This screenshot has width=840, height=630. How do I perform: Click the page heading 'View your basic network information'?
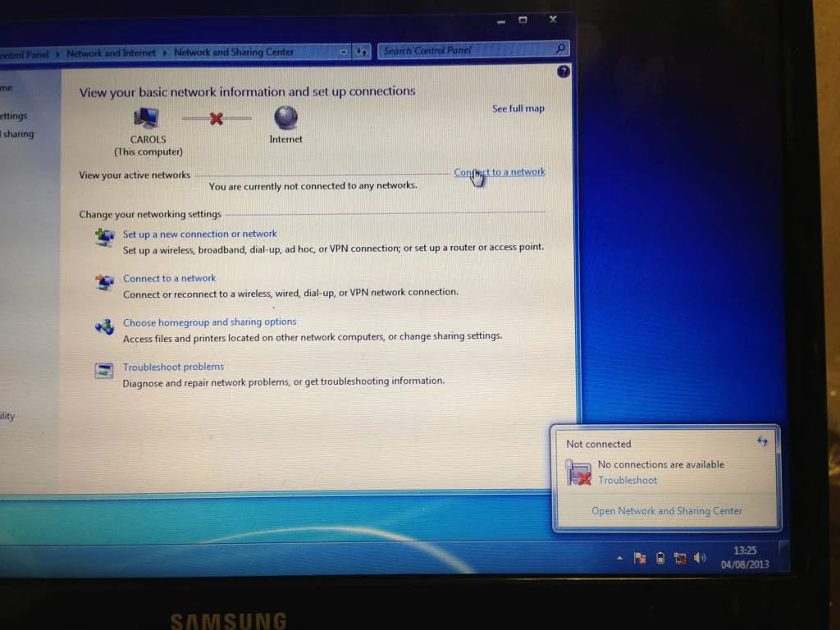tap(247, 92)
